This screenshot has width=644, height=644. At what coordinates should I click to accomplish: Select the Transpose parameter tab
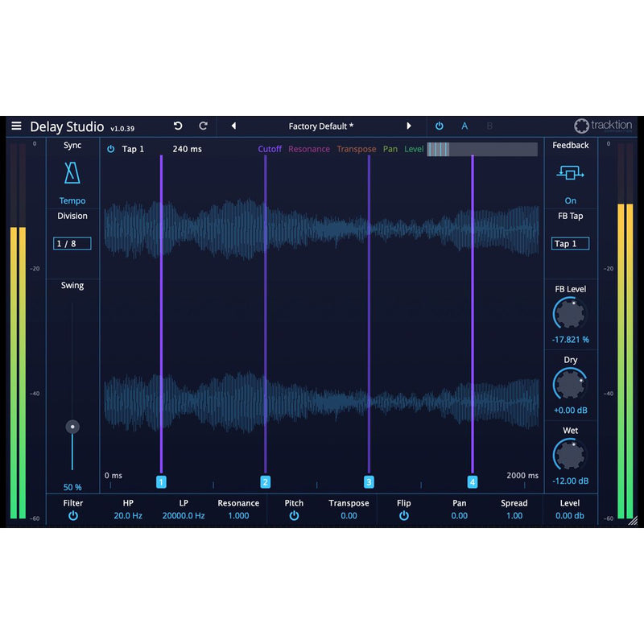tap(356, 149)
